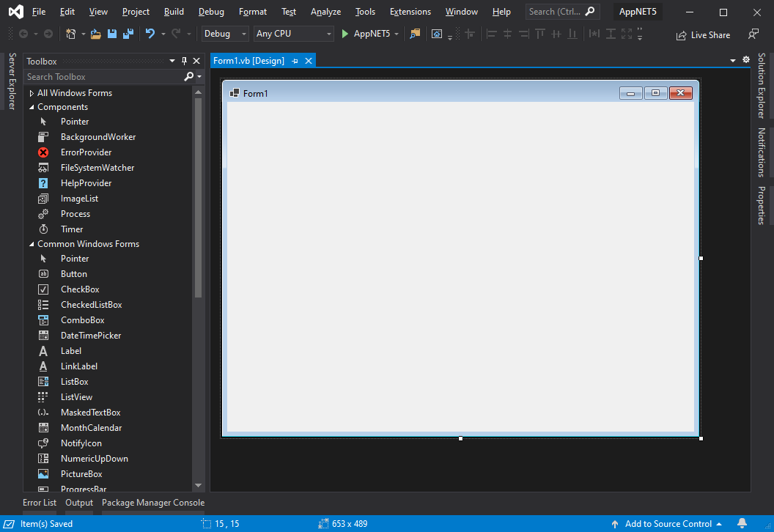Select ErrorProvider component in Toolbox
Viewport: 774px width, 532px height.
pyautogui.click(x=86, y=152)
